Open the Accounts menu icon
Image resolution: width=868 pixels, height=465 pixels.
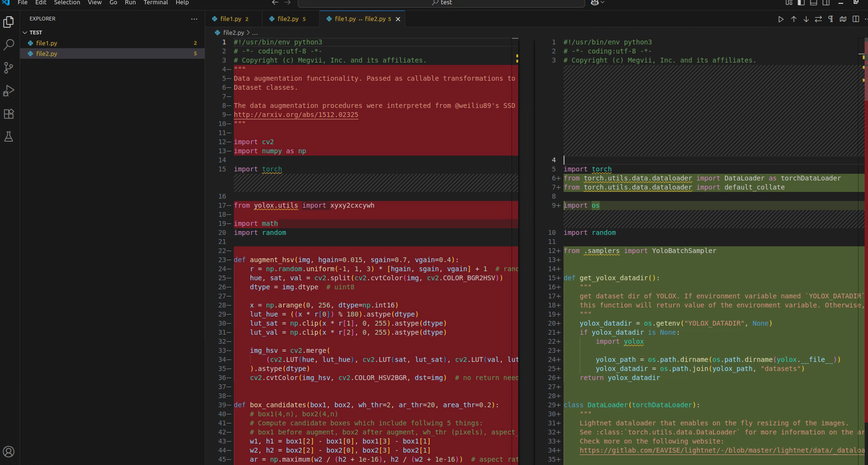coord(9,451)
